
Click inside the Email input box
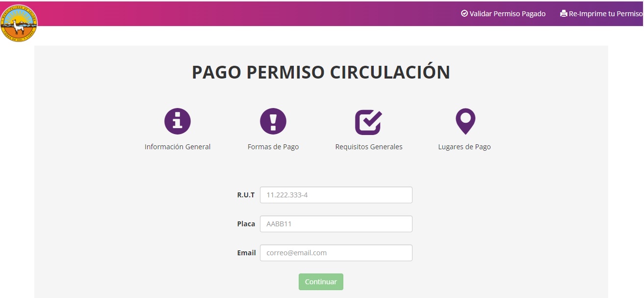click(336, 252)
